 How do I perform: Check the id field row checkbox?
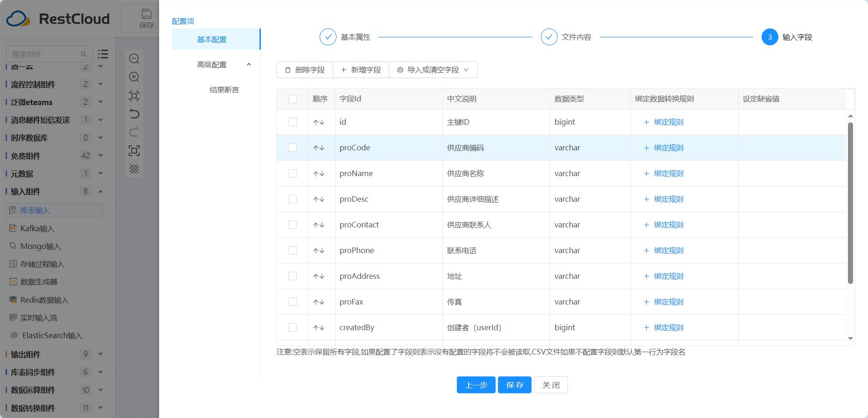point(293,122)
